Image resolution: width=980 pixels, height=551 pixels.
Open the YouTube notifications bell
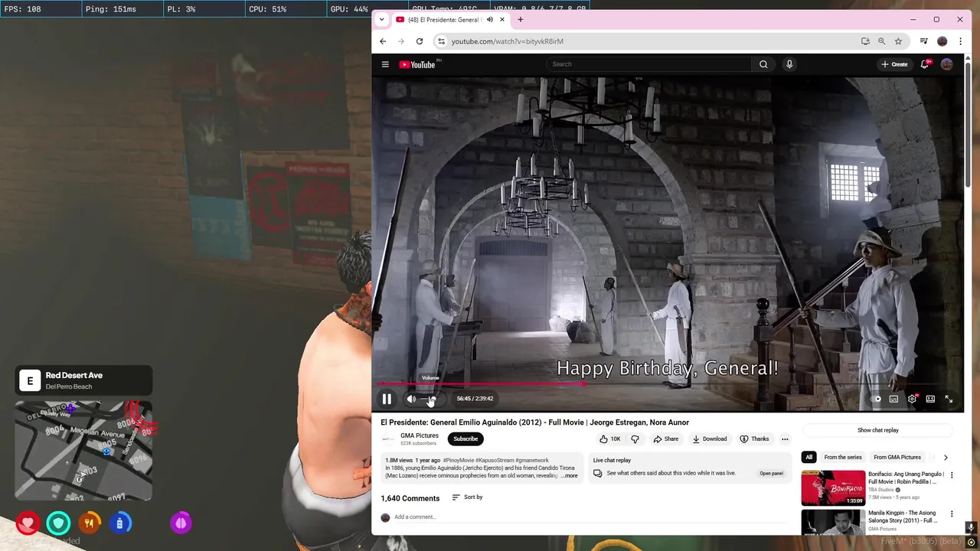[x=925, y=64]
